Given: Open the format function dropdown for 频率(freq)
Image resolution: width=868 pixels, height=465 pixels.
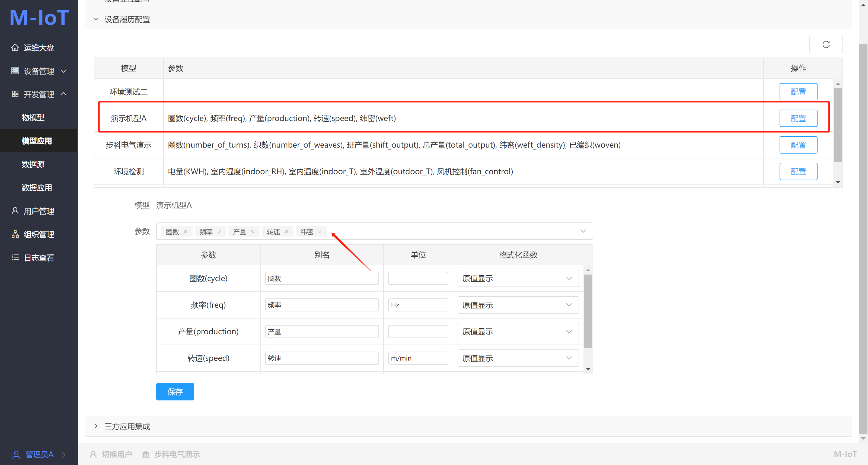Looking at the screenshot, I should [569, 305].
